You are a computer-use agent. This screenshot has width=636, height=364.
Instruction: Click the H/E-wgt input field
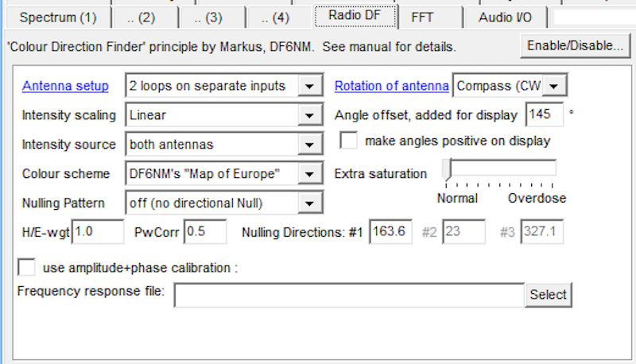97,232
